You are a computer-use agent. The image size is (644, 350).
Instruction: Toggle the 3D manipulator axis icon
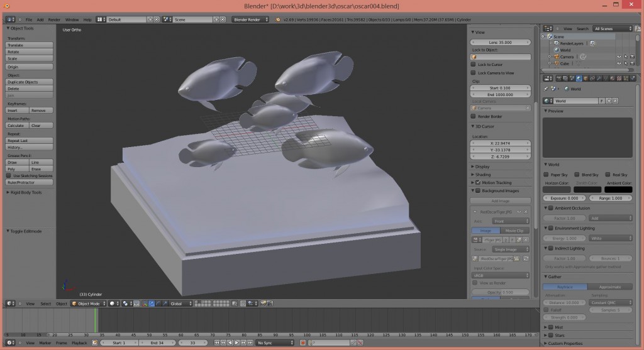[145, 304]
